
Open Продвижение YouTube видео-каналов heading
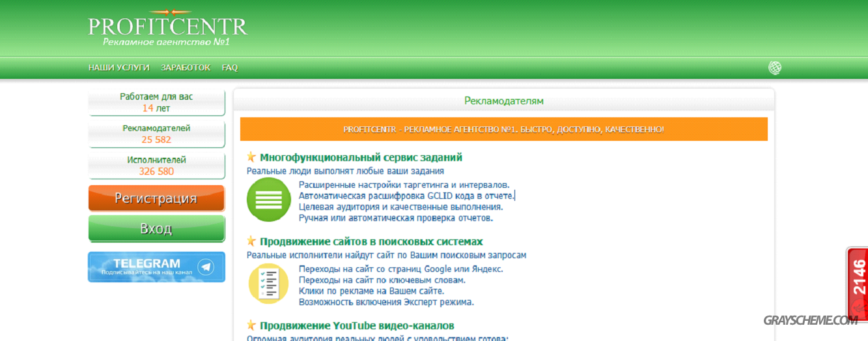[x=357, y=325]
